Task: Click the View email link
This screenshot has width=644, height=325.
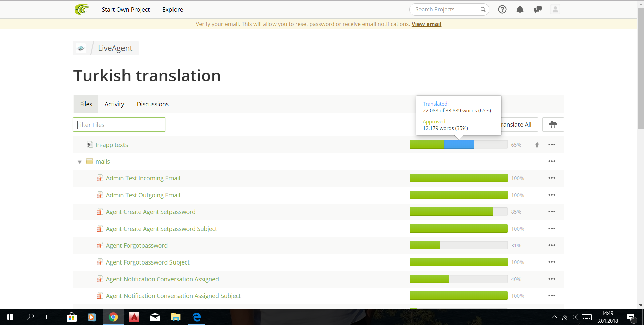Action: click(427, 24)
